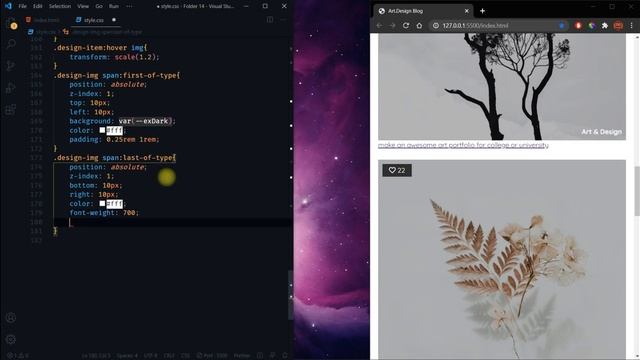Open the Extensions puzzle icon in the browser
Screen dimensions: 640x360
[605, 25]
